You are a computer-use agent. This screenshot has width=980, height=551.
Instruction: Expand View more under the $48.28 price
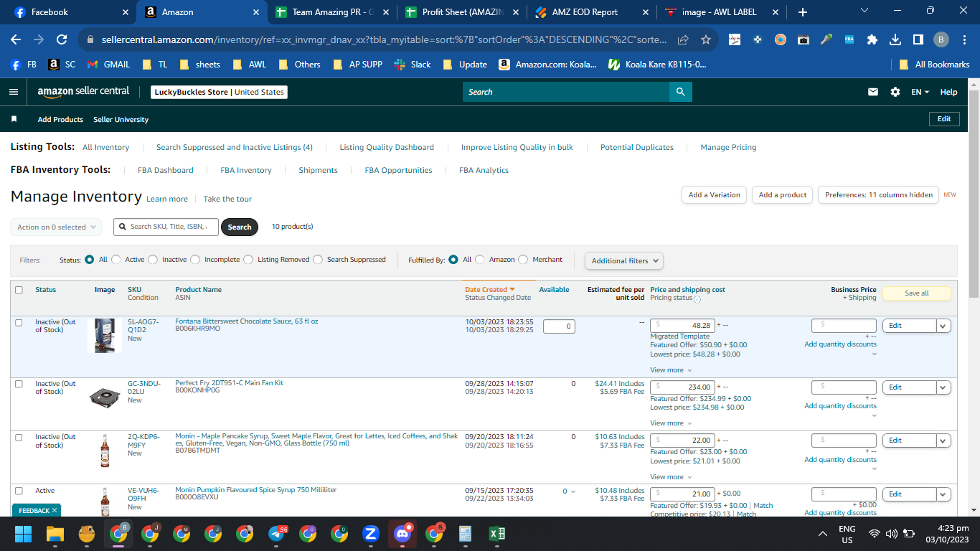671,370
